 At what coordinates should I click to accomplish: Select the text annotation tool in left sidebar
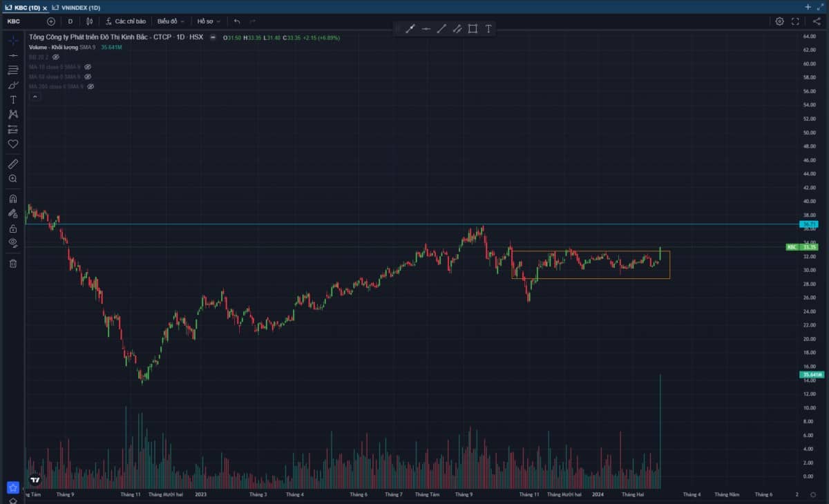coord(13,100)
